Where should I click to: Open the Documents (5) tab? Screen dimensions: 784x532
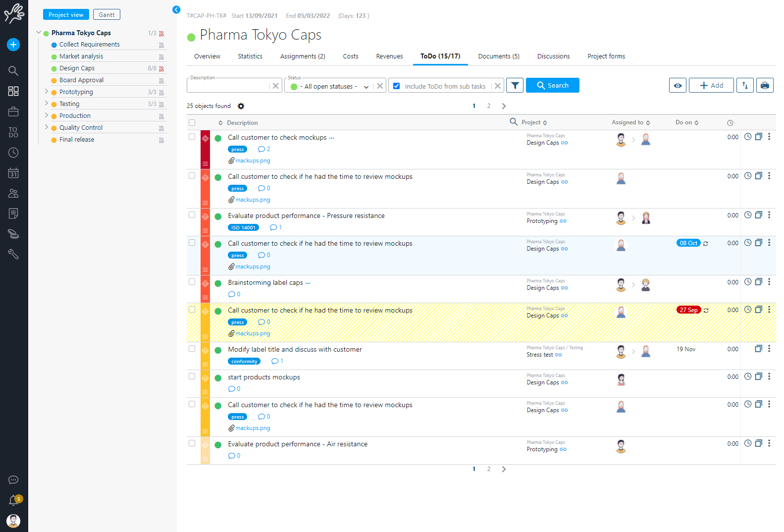[499, 56]
